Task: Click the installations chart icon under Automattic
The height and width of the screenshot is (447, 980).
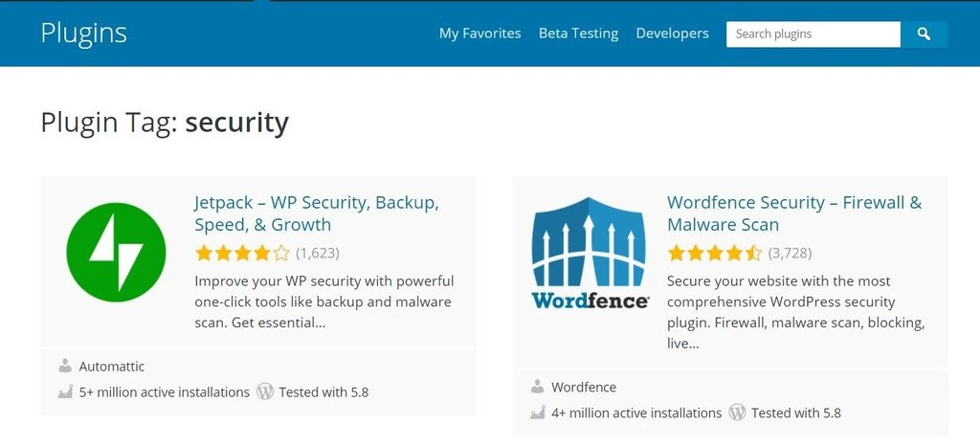Action: (x=65, y=392)
